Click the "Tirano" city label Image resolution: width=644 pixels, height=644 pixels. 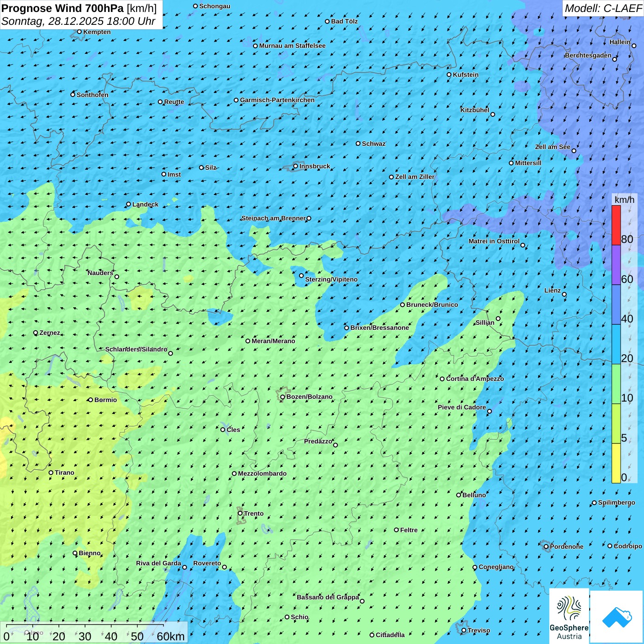[64, 472]
